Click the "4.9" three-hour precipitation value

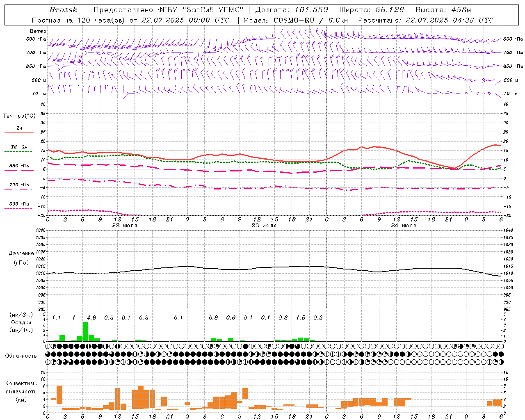(x=91, y=317)
